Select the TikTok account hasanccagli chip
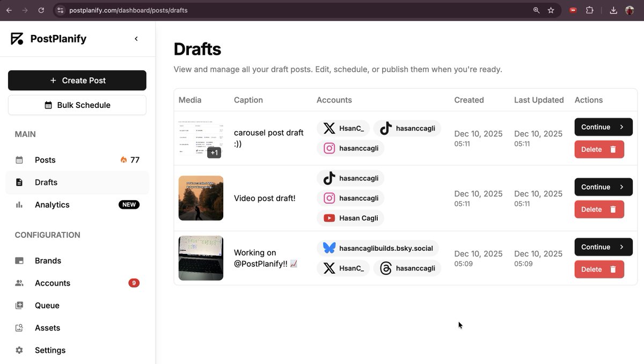 pos(407,128)
